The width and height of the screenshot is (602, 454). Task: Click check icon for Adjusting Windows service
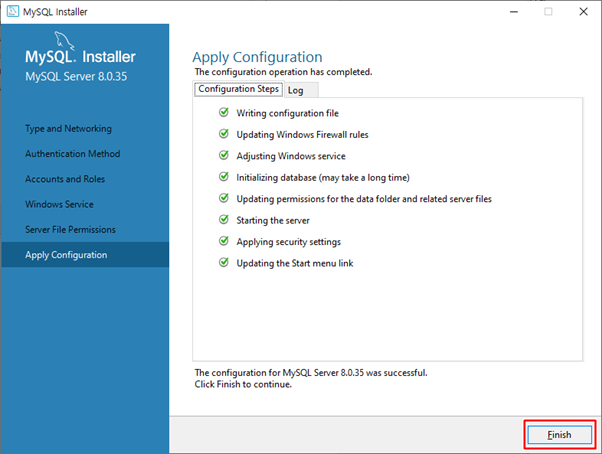224,155
